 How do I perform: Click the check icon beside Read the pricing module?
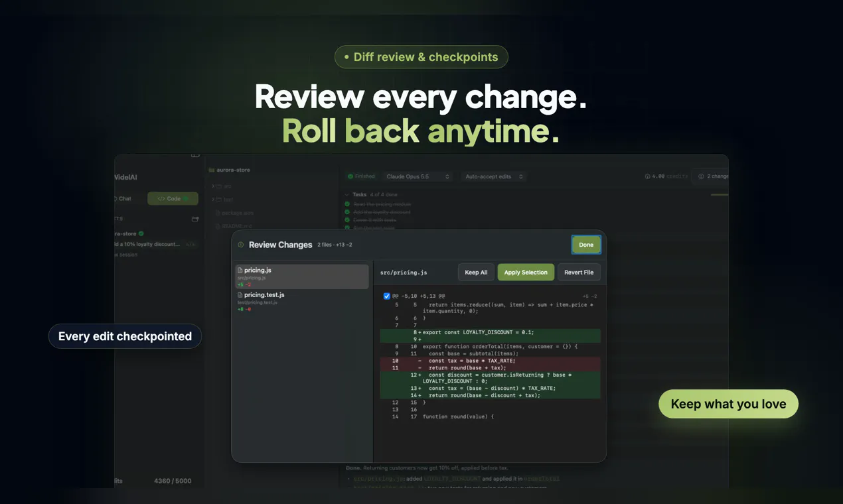[x=347, y=204]
